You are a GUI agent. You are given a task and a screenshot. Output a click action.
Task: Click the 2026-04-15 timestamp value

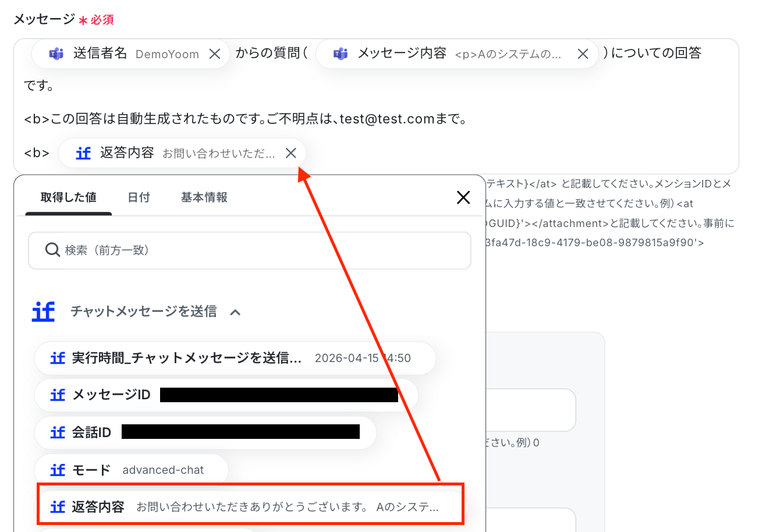tap(363, 358)
